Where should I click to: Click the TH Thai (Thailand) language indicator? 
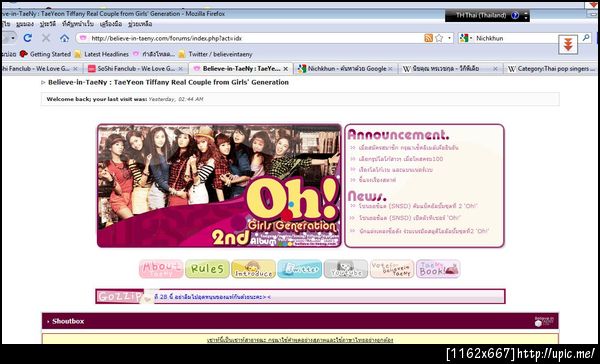pyautogui.click(x=481, y=15)
